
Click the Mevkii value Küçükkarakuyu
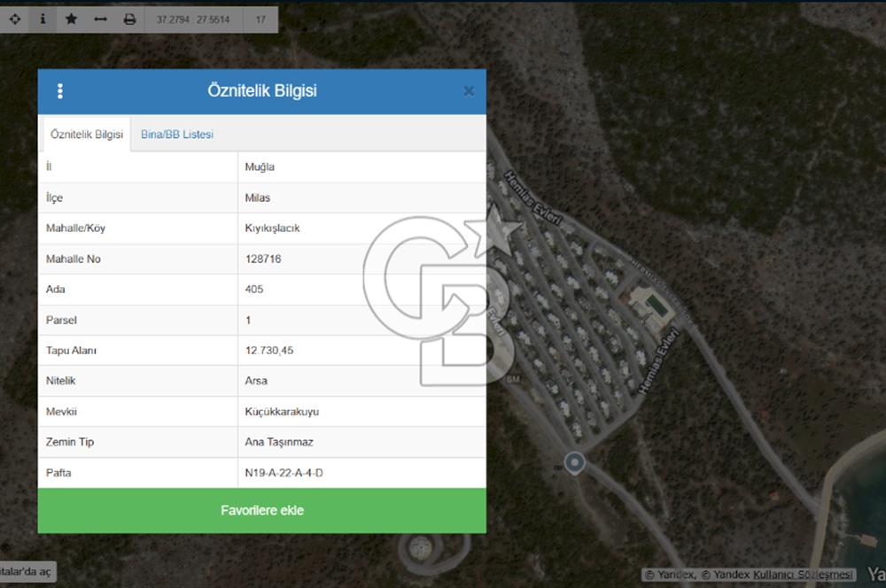click(282, 412)
